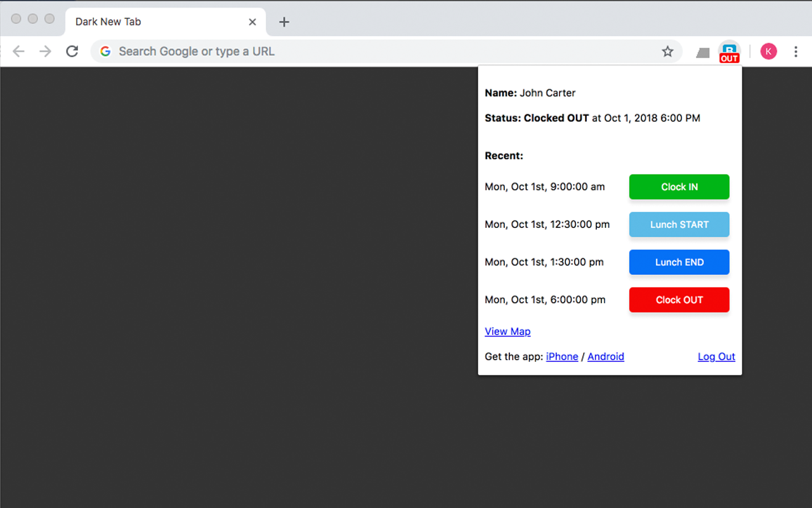The height and width of the screenshot is (508, 812).
Task: Click the Google logo in the address bar
Action: pos(105,51)
